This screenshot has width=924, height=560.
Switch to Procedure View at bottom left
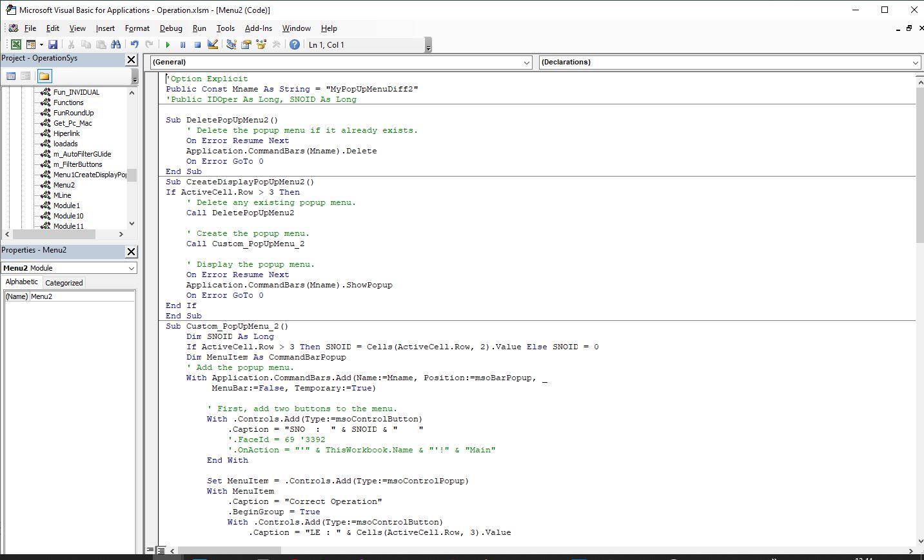[x=151, y=550]
